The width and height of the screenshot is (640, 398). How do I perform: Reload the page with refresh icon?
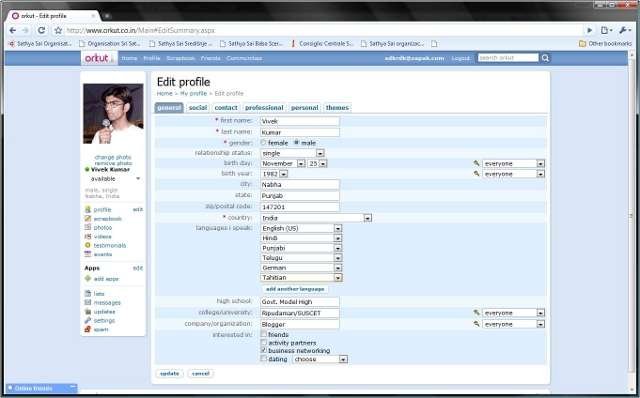(x=41, y=30)
